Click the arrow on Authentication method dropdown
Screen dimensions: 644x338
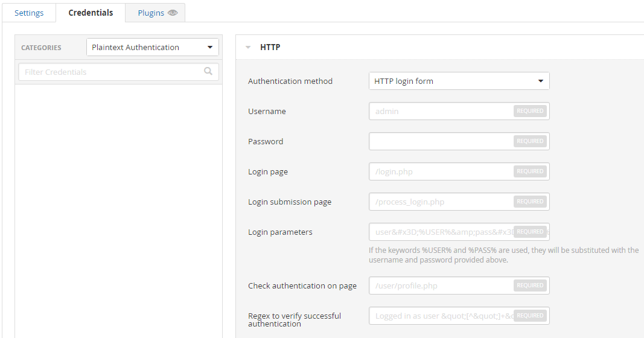pos(541,81)
